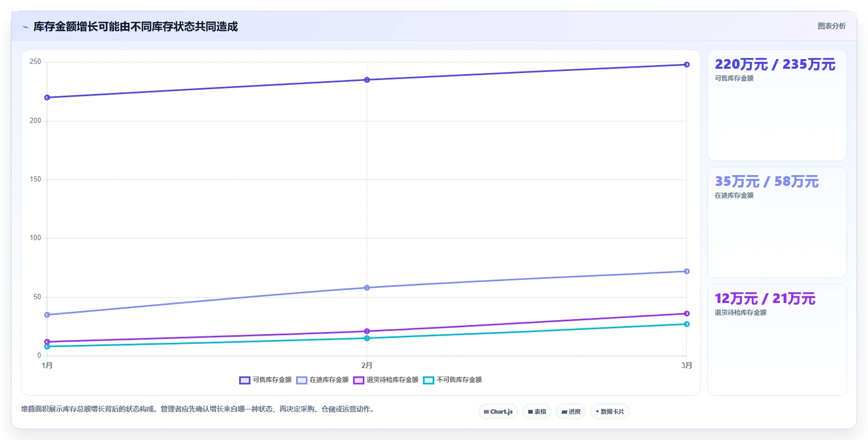Click the 2月 point of 退货待检库存金额 line

367,331
